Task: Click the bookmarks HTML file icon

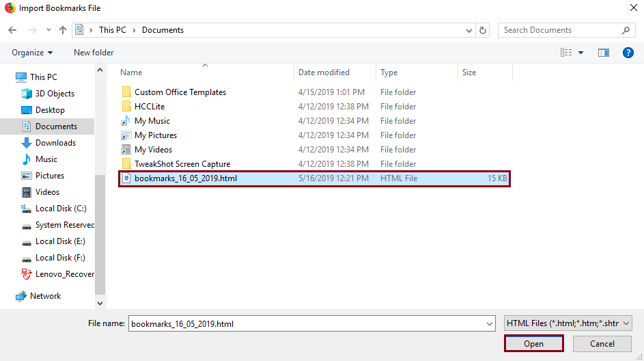Action: pyautogui.click(x=126, y=178)
